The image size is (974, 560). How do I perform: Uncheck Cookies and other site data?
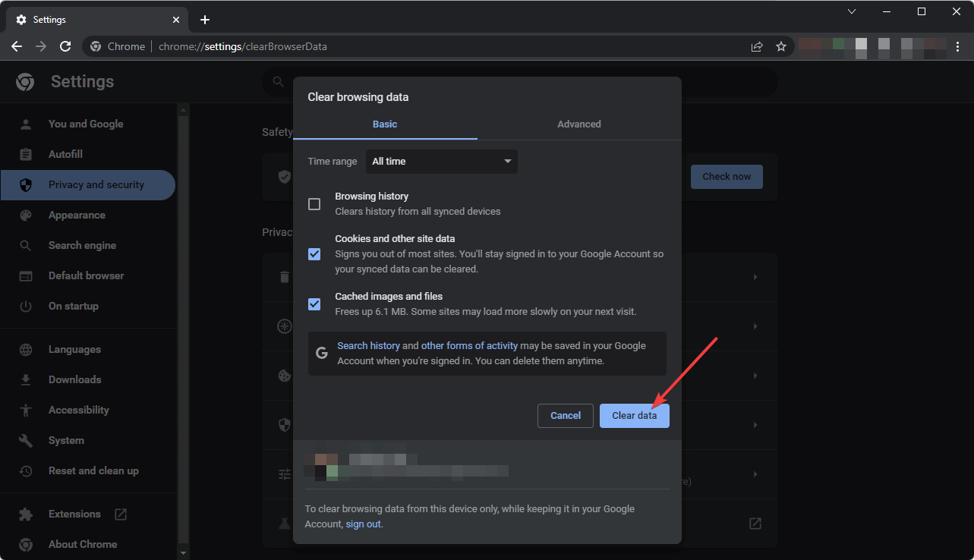coord(314,254)
